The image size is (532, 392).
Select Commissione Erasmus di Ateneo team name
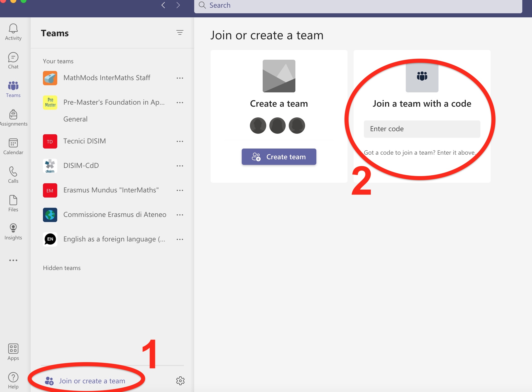(115, 214)
